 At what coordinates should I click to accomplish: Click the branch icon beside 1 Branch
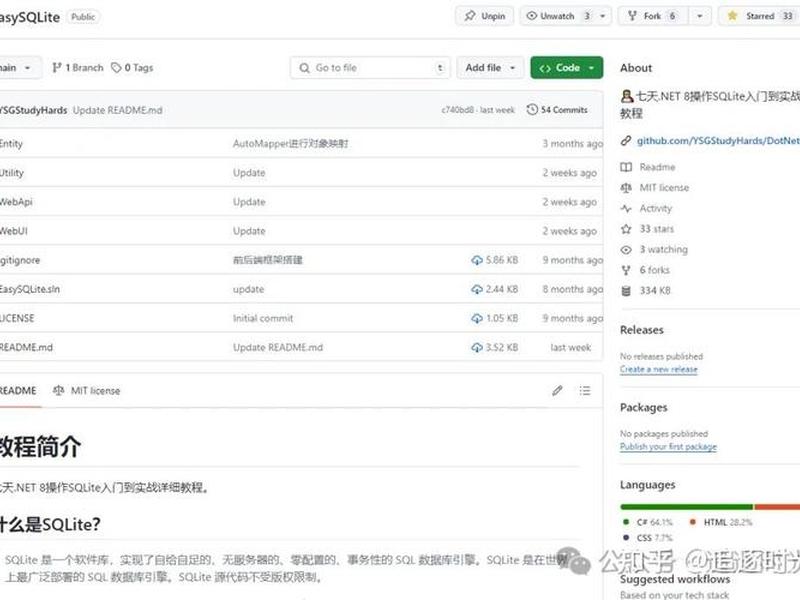[x=57, y=67]
